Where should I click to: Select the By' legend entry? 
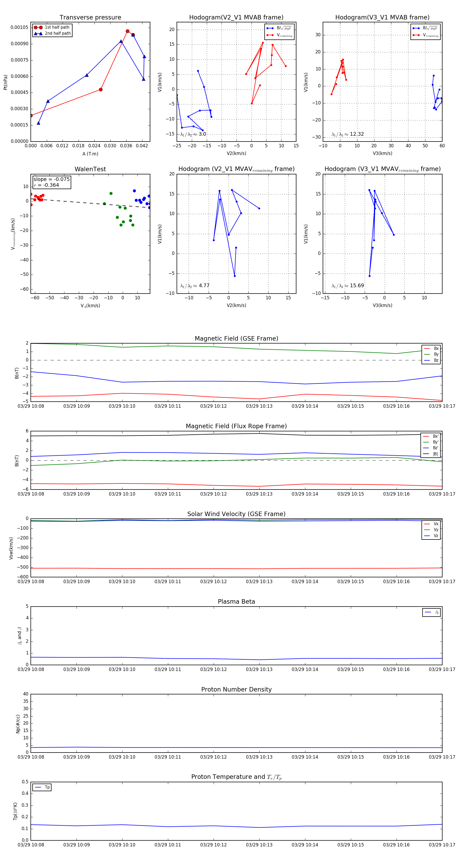431,442
